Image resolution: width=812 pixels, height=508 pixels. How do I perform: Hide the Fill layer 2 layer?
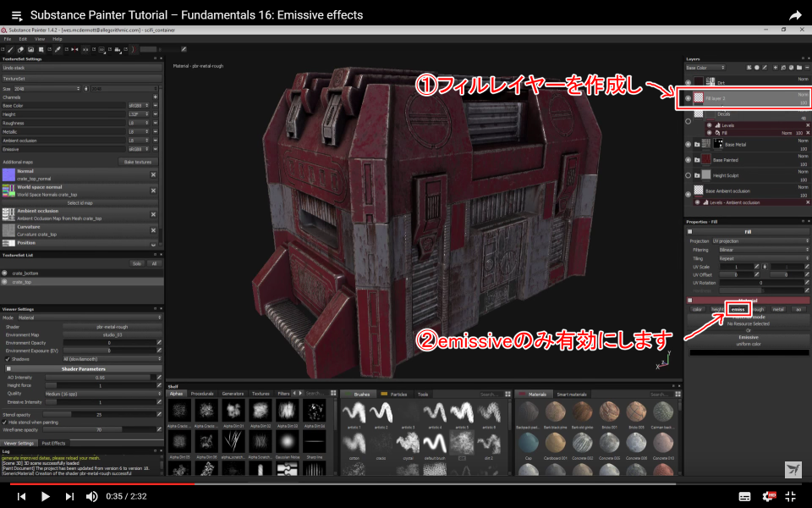coord(689,98)
